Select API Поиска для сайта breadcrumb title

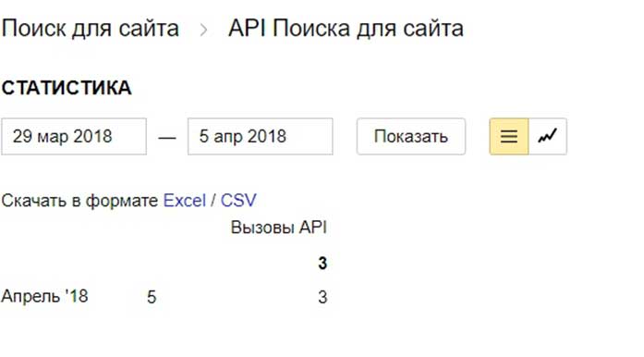coord(346,30)
